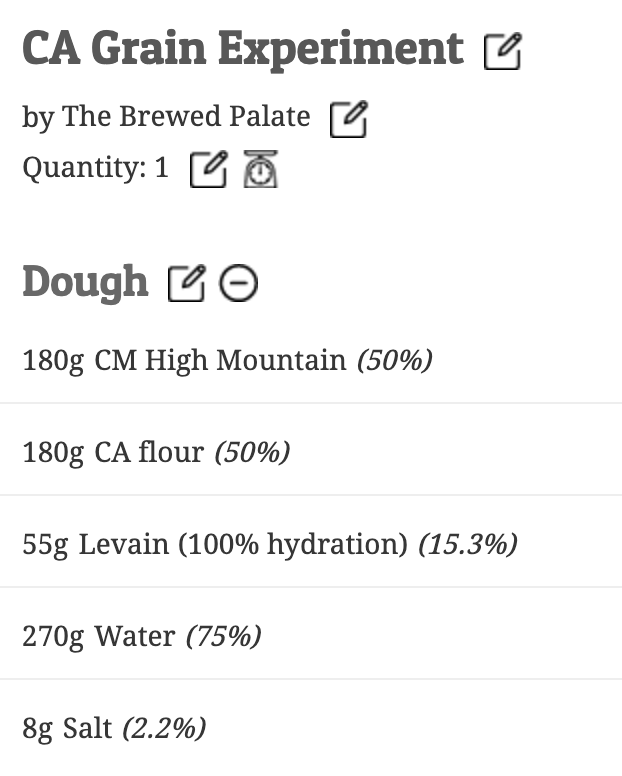Click the edit icon beside The Brewed Palate

click(x=348, y=119)
